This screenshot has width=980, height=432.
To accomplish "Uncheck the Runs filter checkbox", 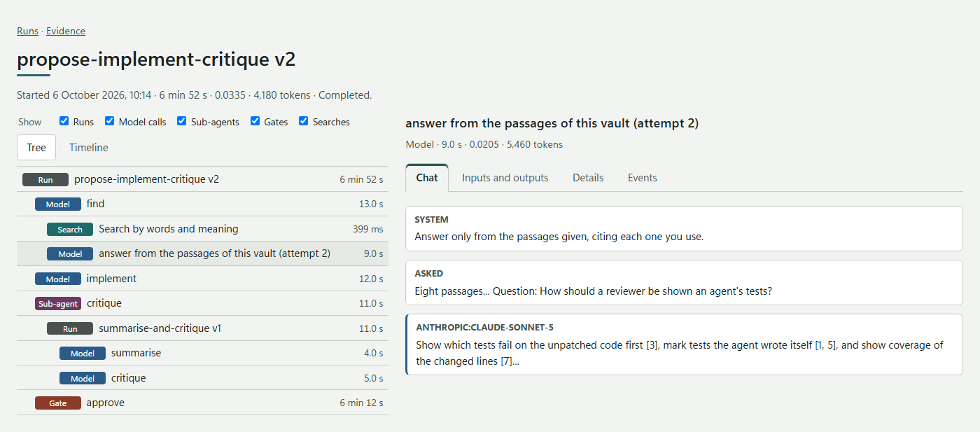I will [x=64, y=121].
